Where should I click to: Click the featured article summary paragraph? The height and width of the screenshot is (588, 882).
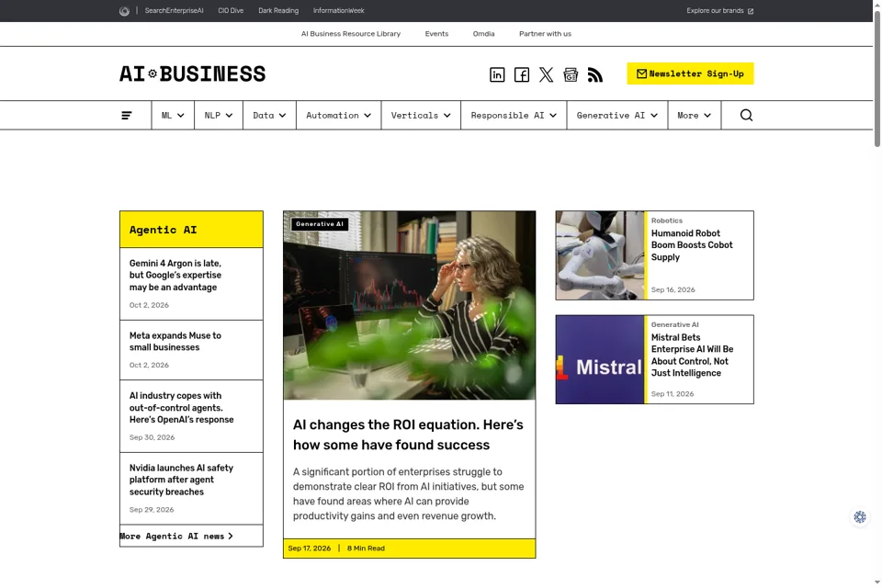pos(408,494)
